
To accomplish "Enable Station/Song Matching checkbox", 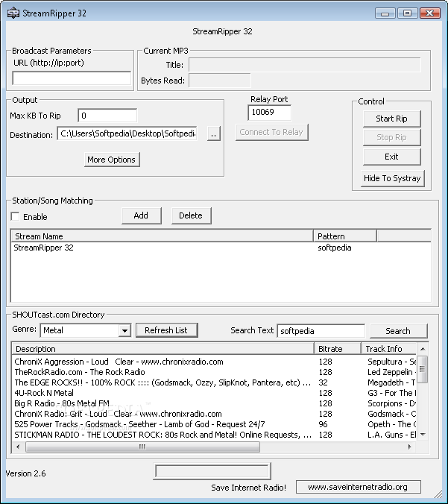I will 15,216.
